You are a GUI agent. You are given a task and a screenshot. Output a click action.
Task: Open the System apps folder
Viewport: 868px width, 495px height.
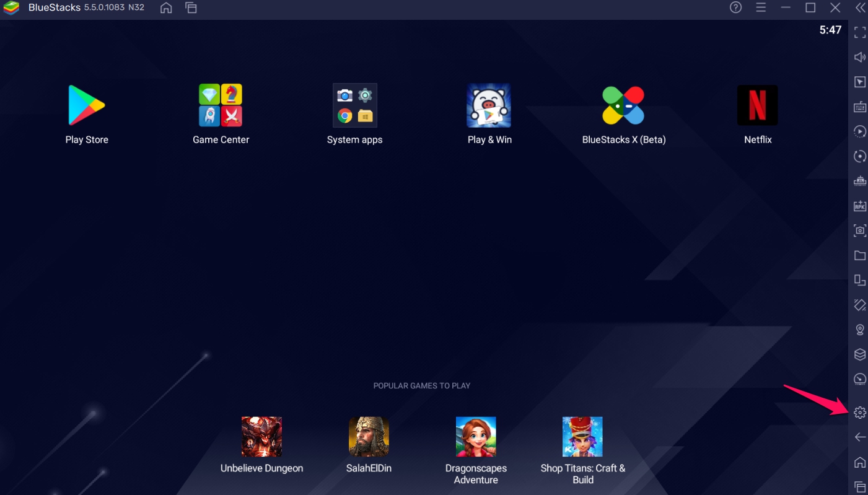coord(355,105)
